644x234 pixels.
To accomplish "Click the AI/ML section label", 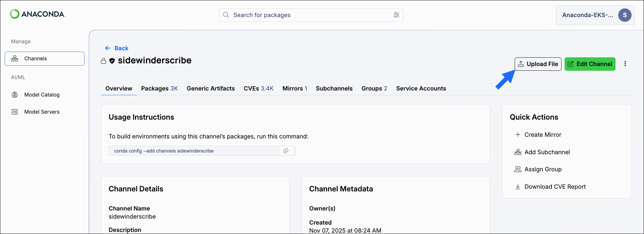I will (18, 77).
